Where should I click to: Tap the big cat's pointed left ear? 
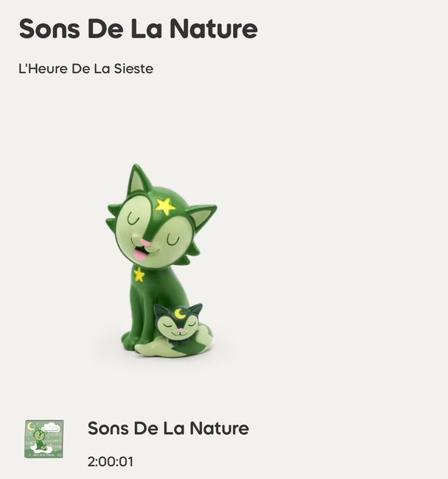click(x=139, y=179)
